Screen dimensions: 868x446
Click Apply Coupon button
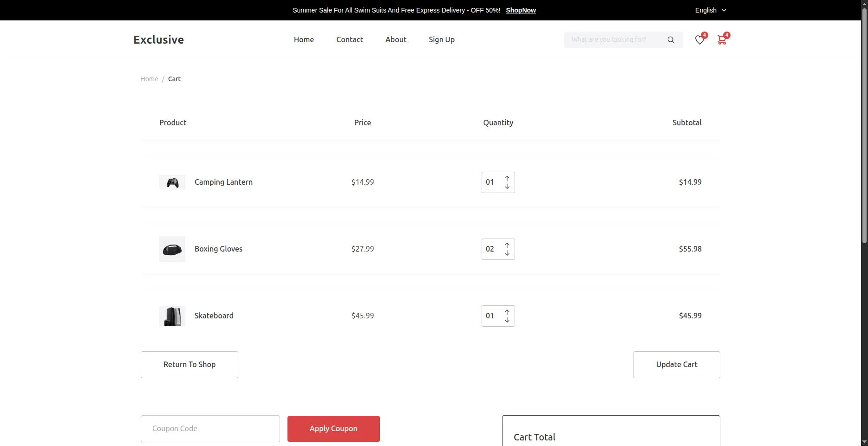(x=333, y=429)
